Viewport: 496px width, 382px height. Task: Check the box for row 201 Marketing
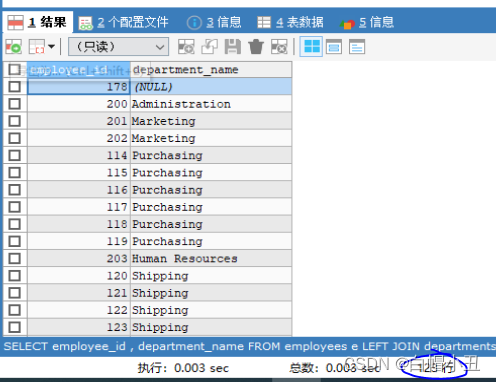[14, 121]
